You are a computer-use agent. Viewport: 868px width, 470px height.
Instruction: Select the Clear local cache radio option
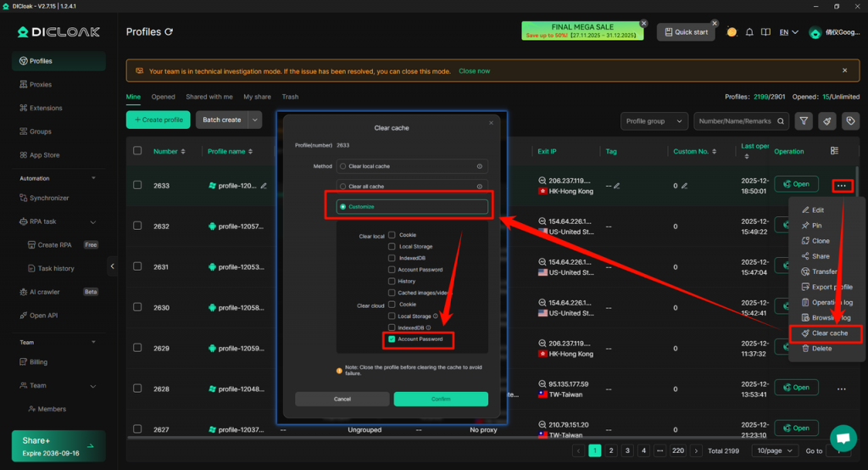[342, 166]
